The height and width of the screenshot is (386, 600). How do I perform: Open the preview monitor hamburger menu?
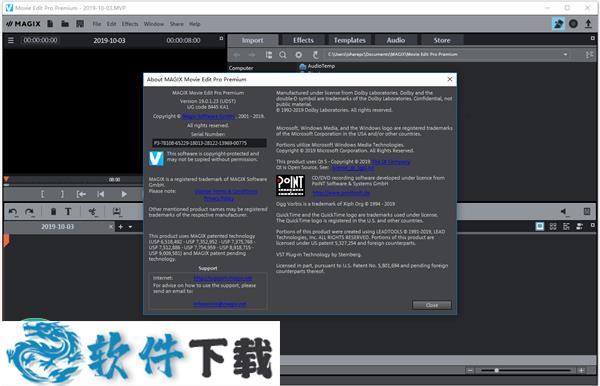[x=11, y=40]
